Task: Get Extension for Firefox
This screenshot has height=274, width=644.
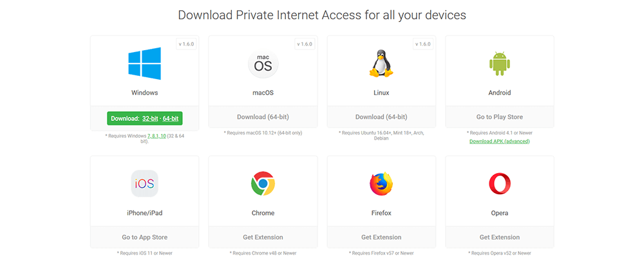Action: pos(381,237)
